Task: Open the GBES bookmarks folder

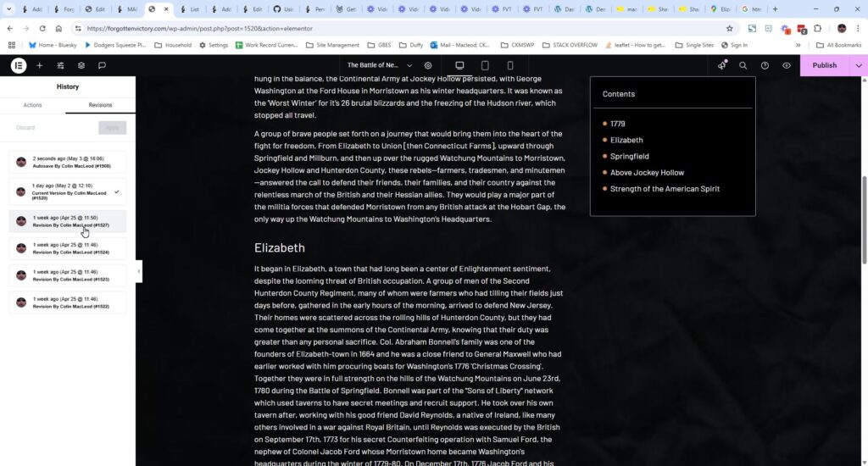Action: tap(379, 45)
